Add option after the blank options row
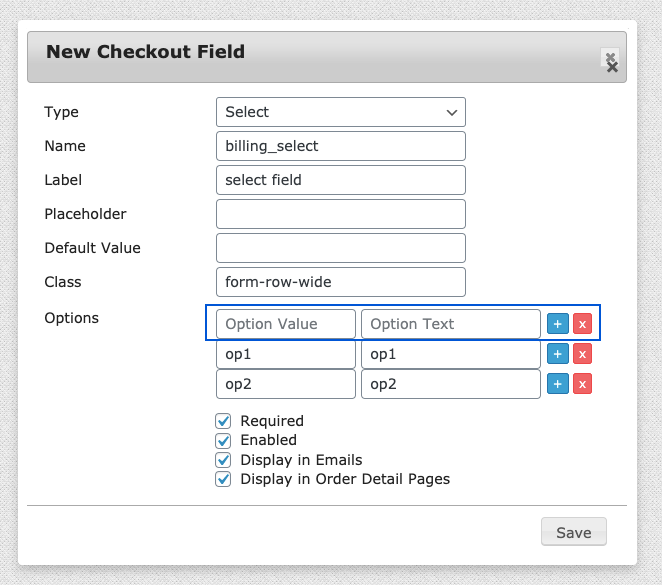 558,324
